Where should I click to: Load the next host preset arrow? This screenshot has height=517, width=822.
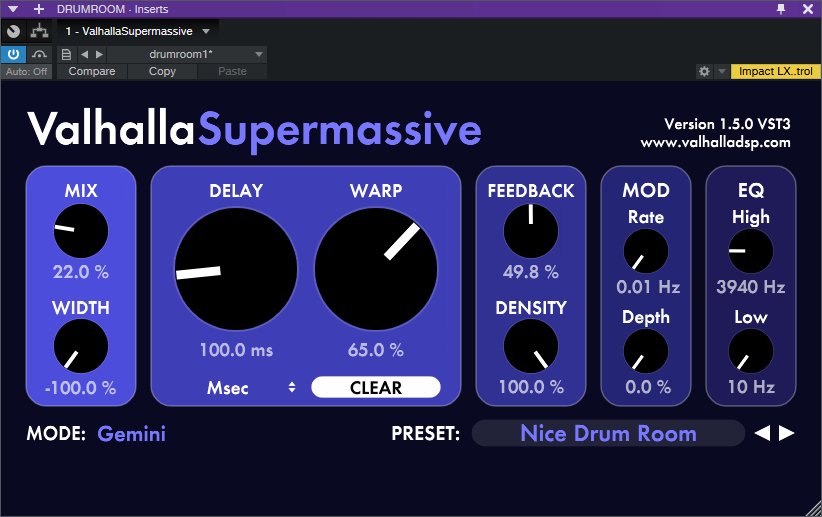point(99,55)
